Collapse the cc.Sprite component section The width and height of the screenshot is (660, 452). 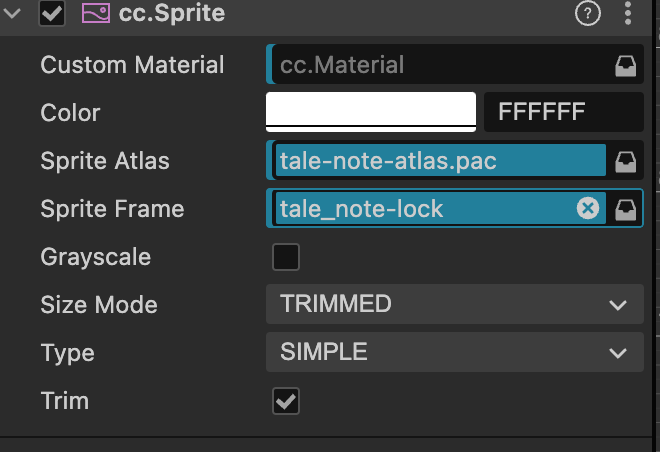(x=13, y=14)
